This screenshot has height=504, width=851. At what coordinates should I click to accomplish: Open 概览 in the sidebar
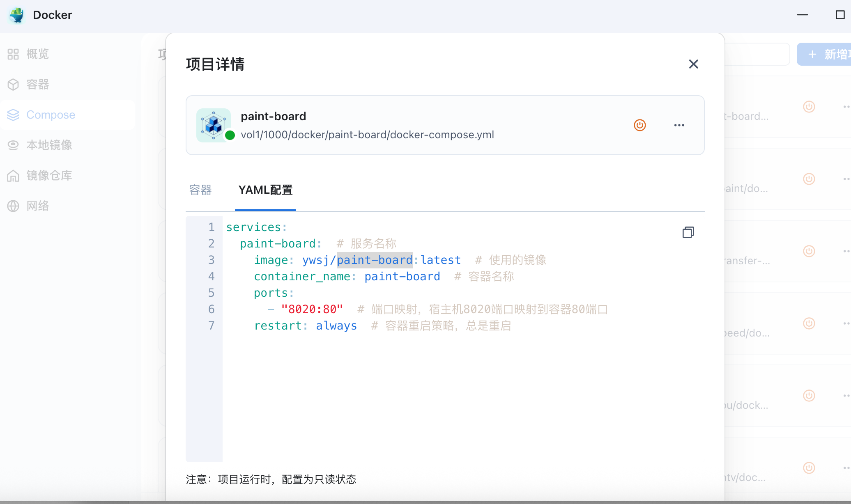37,54
